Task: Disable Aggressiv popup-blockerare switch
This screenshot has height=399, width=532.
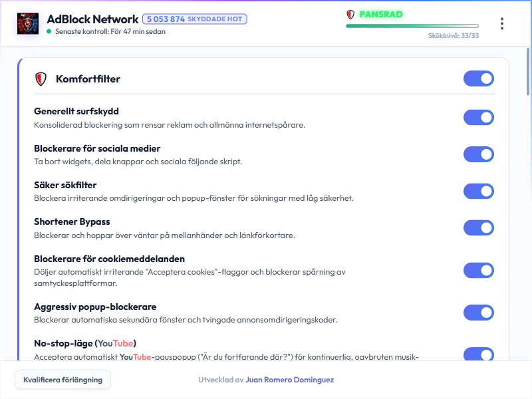Action: coord(478,313)
